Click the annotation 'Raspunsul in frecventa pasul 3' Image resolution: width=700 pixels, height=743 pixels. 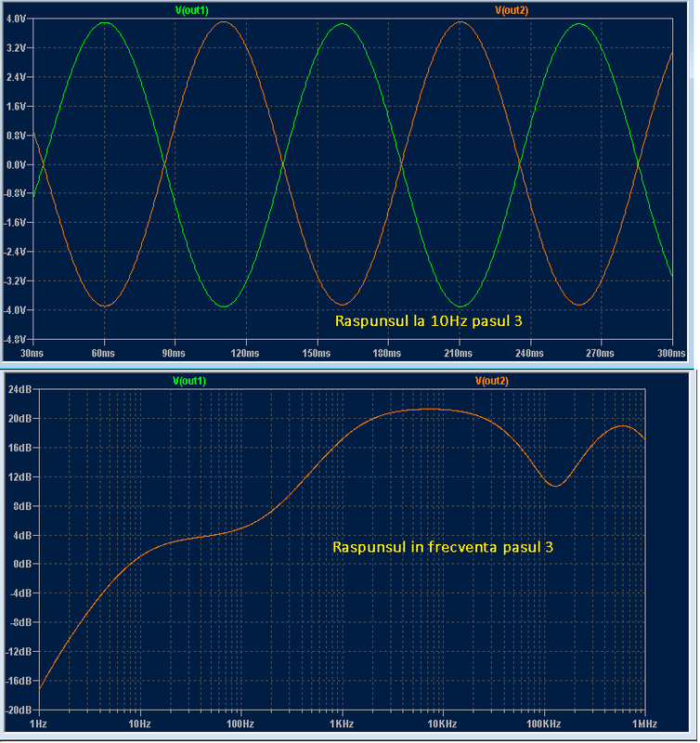pyautogui.click(x=443, y=547)
